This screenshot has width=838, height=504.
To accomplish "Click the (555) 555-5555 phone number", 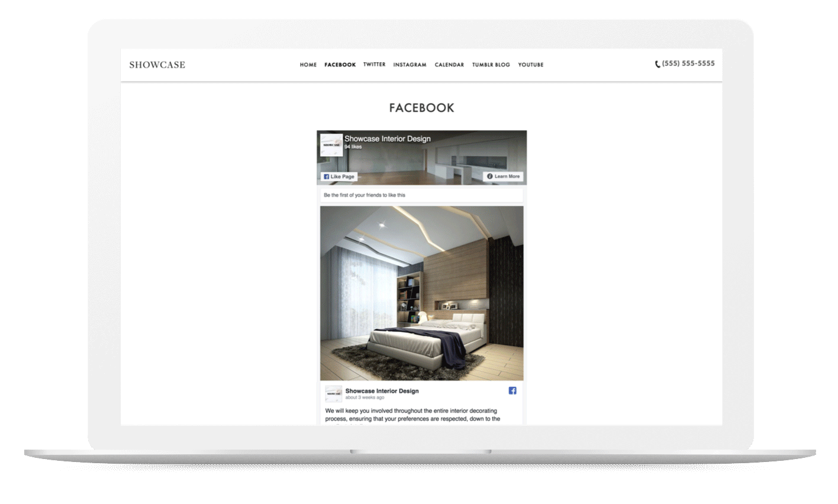I will tap(688, 63).
